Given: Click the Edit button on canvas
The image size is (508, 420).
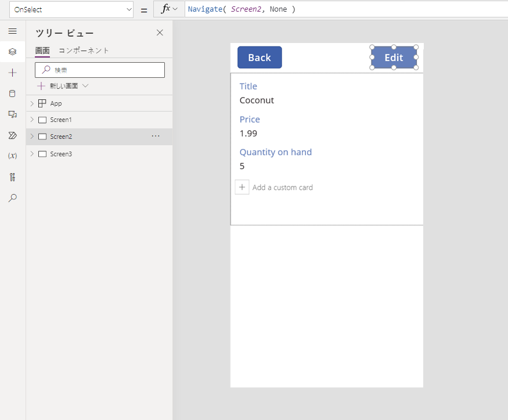Looking at the screenshot, I should (394, 58).
